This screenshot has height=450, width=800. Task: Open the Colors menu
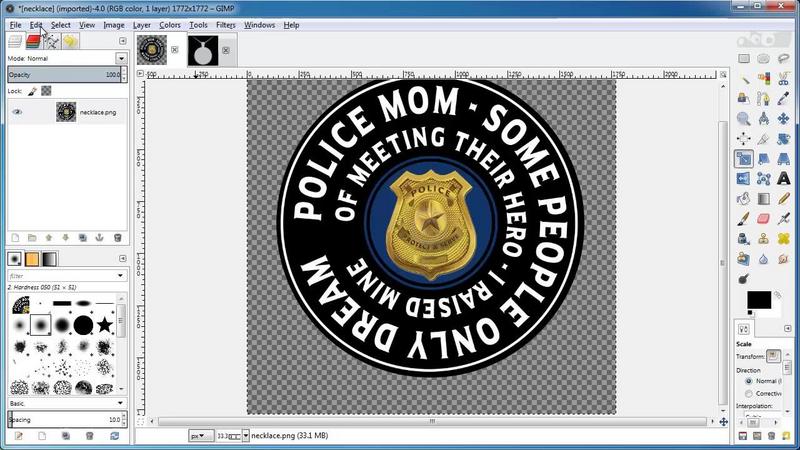tap(169, 25)
